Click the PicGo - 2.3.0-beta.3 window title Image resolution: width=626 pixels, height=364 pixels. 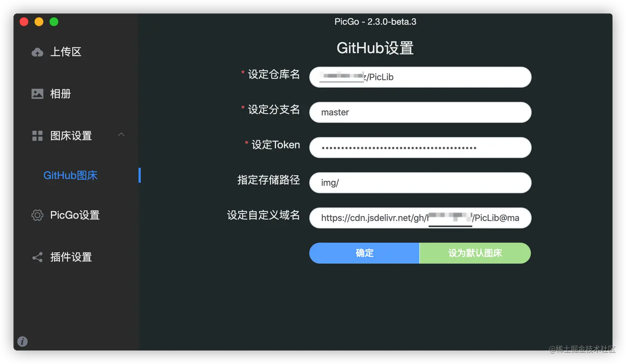pyautogui.click(x=375, y=22)
